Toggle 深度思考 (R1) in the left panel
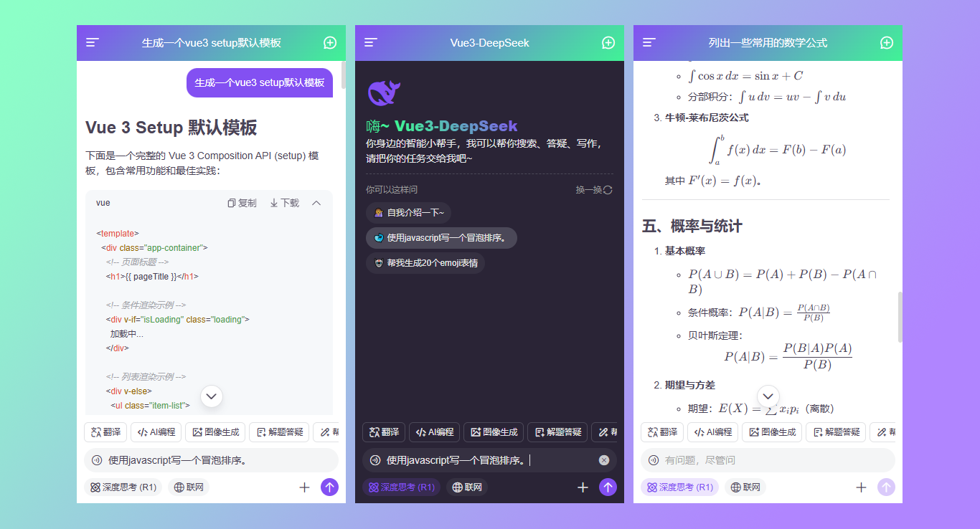The image size is (980, 529). point(123,487)
